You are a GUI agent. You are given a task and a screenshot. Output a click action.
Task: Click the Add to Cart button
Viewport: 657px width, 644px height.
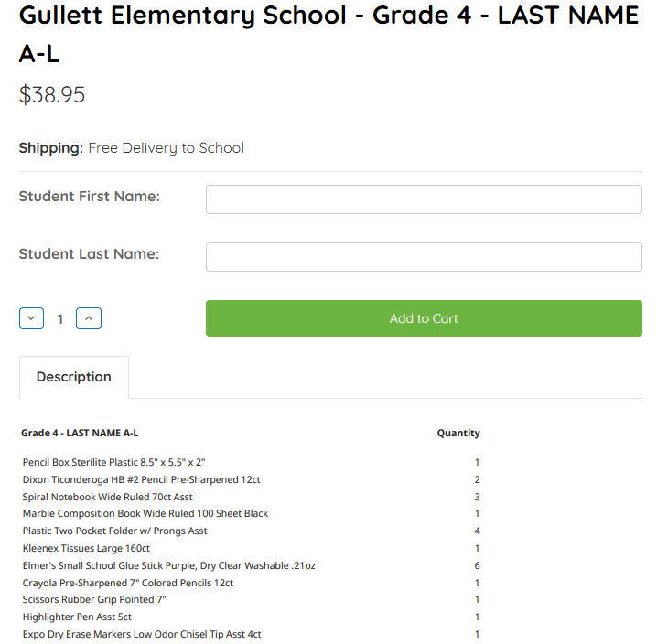click(424, 318)
